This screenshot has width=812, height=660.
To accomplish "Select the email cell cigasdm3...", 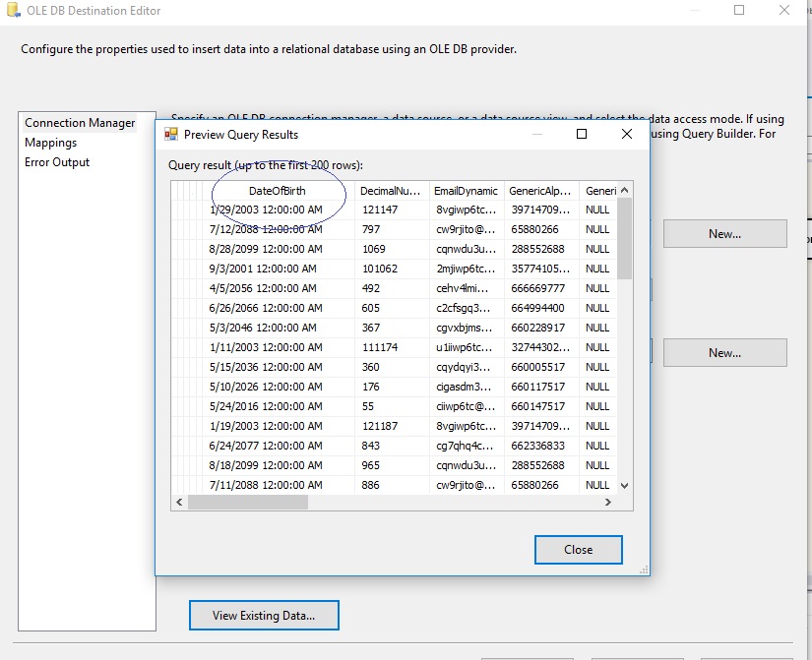I will pyautogui.click(x=467, y=387).
